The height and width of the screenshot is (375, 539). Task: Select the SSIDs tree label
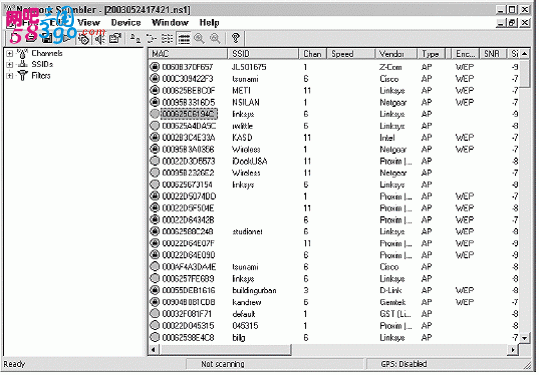tap(42, 64)
